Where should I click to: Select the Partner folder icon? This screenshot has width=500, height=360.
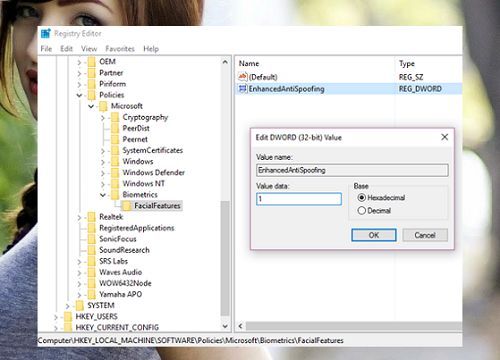coord(91,73)
